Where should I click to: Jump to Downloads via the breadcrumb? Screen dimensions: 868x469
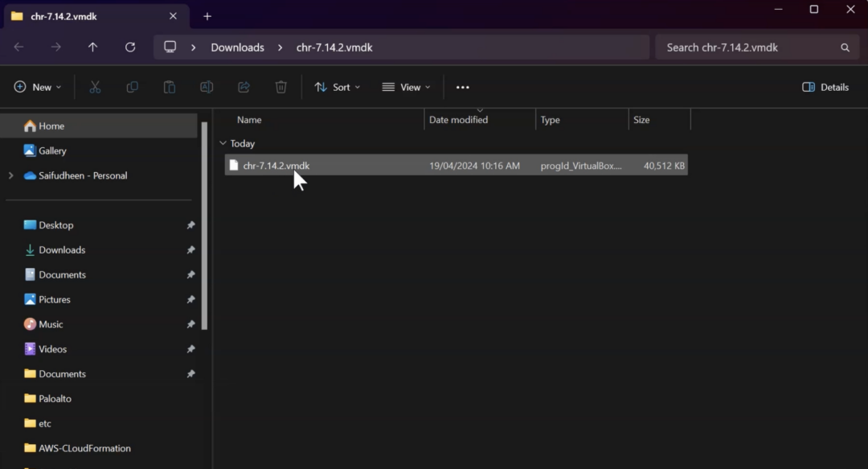[237, 47]
